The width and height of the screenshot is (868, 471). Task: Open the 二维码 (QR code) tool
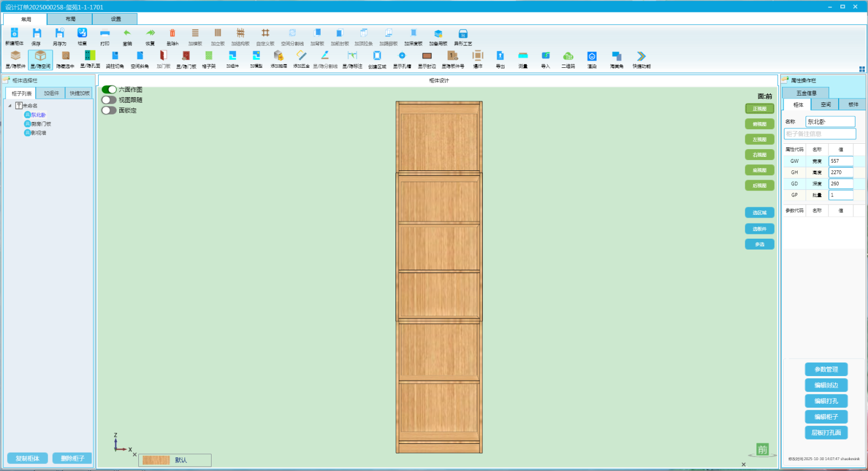[x=568, y=56]
